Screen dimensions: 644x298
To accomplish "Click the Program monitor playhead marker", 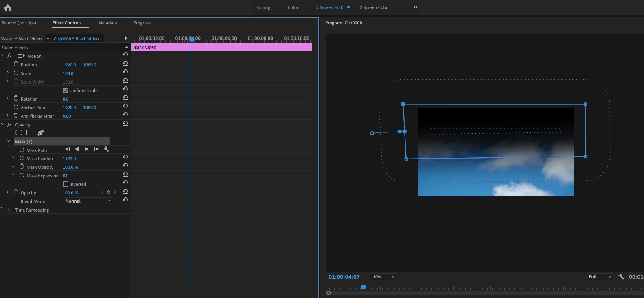I will (364, 287).
